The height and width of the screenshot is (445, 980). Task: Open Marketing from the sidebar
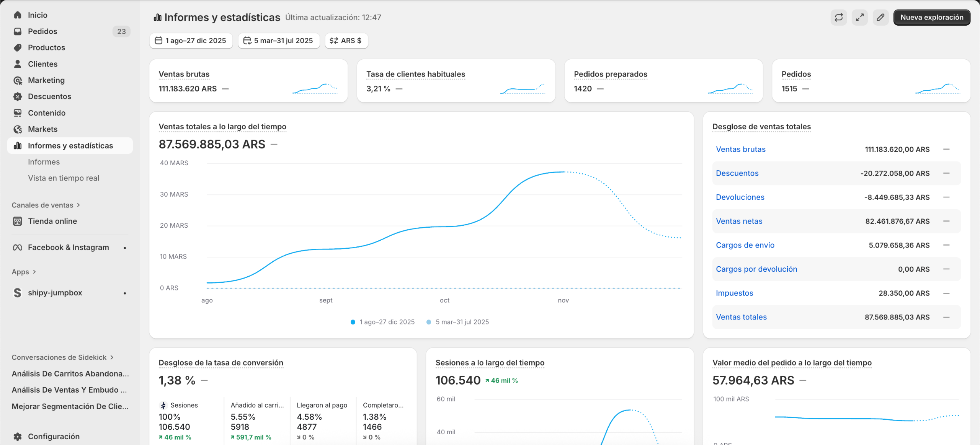[x=46, y=80]
